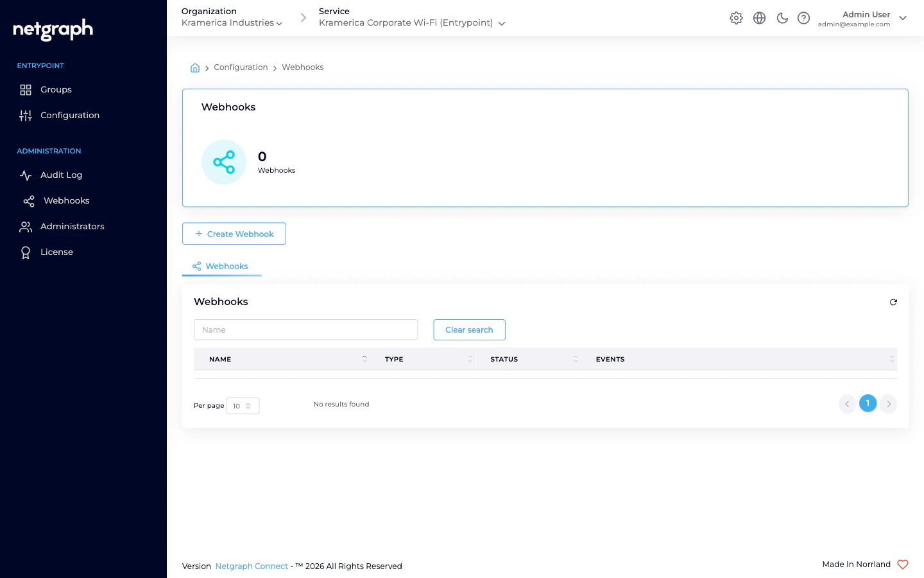Click the heart icon in footer
The height and width of the screenshot is (578, 924).
pos(903,565)
